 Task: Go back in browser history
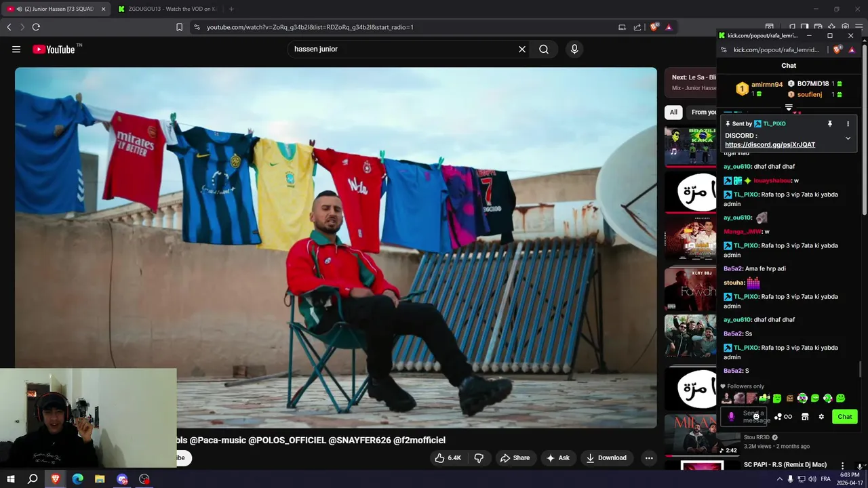coord(9,27)
